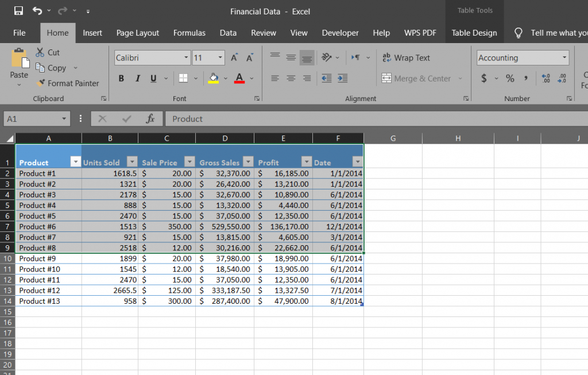
Task: Switch to the Insert ribbon tab
Action: click(x=92, y=33)
